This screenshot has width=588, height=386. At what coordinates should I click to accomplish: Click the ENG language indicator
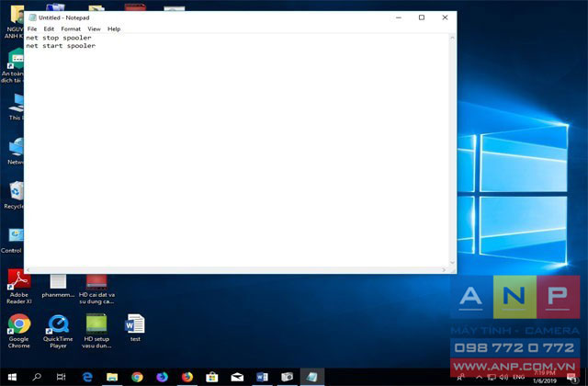pos(518,377)
